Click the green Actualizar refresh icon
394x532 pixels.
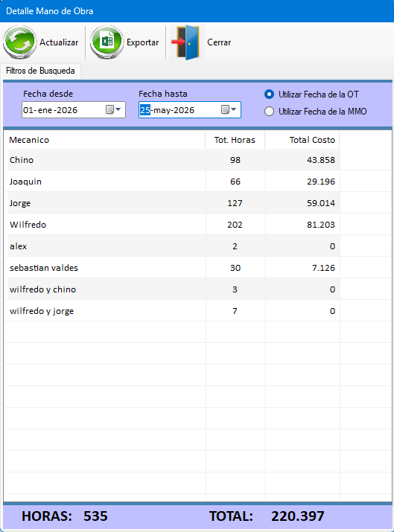19,42
